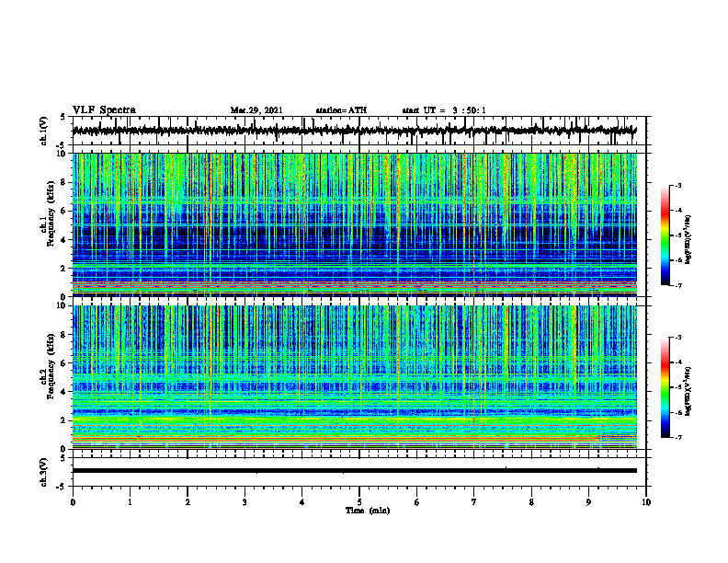Click the "-7" label on ch.2 color scale
This screenshot has height=563, width=728.
click(678, 437)
